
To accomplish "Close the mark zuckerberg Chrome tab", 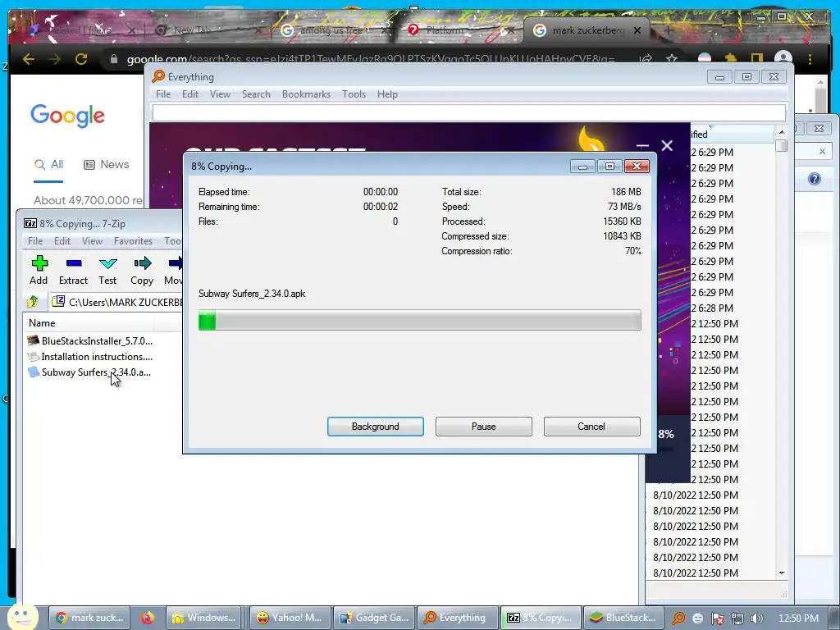I will (x=637, y=30).
